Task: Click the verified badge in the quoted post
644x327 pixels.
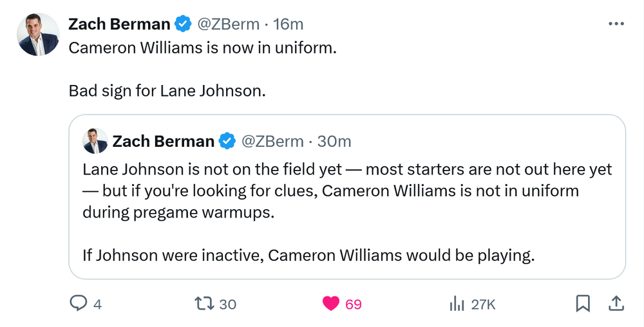Action: click(227, 141)
